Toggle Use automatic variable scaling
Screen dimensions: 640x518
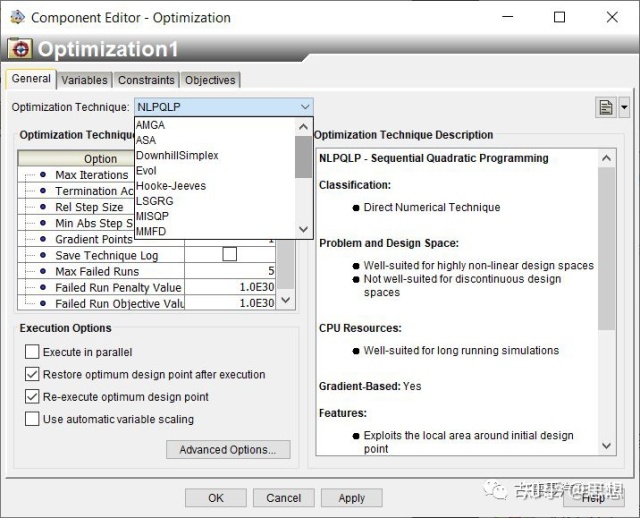pyautogui.click(x=32, y=419)
